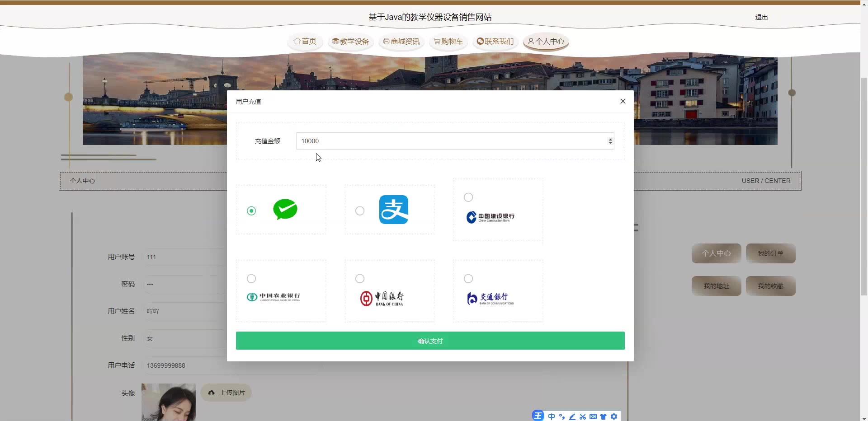The height and width of the screenshot is (421, 868).
Task: Open 购物车 in the navigation bar
Action: (448, 41)
